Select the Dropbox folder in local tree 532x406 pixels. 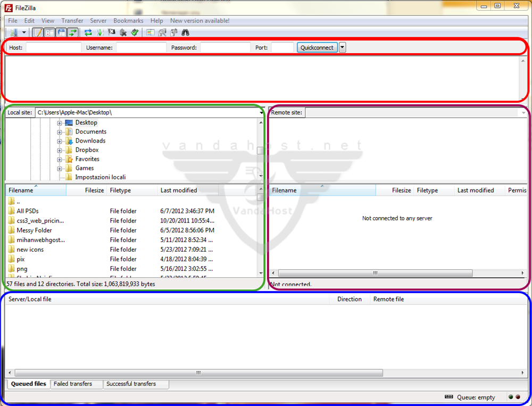[x=87, y=150]
